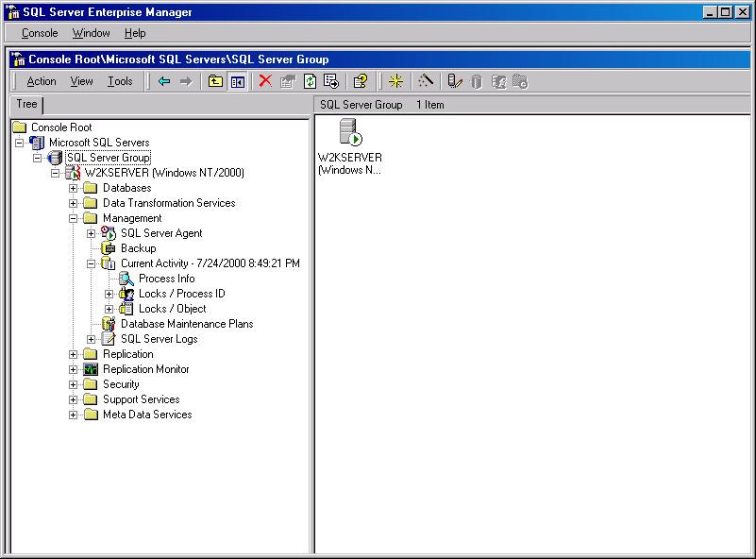Image resolution: width=756 pixels, height=559 pixels.
Task: Open the Action menu
Action: 42,81
